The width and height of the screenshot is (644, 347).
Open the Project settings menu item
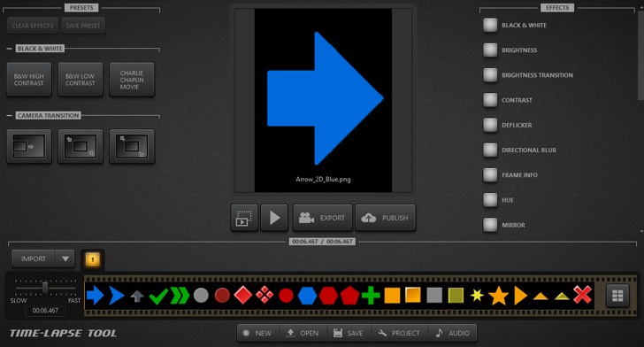point(400,333)
